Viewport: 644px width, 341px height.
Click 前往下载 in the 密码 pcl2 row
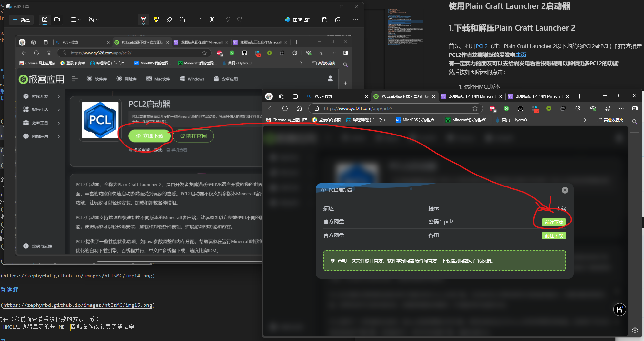tap(554, 222)
